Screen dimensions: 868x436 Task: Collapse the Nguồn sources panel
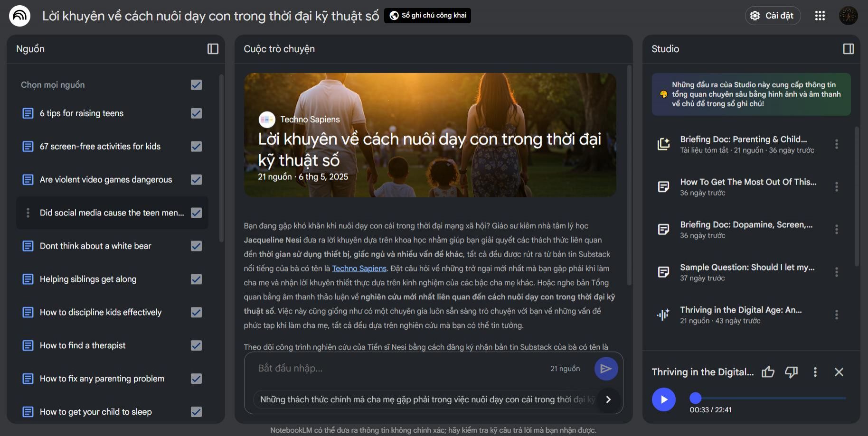coord(213,49)
